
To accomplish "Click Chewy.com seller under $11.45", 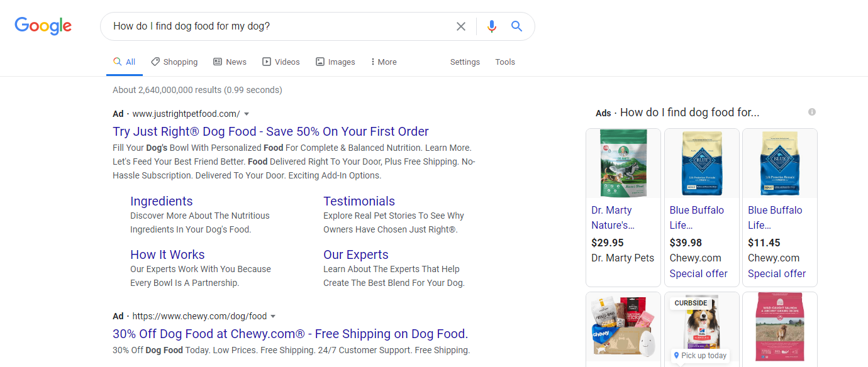I will click(774, 258).
